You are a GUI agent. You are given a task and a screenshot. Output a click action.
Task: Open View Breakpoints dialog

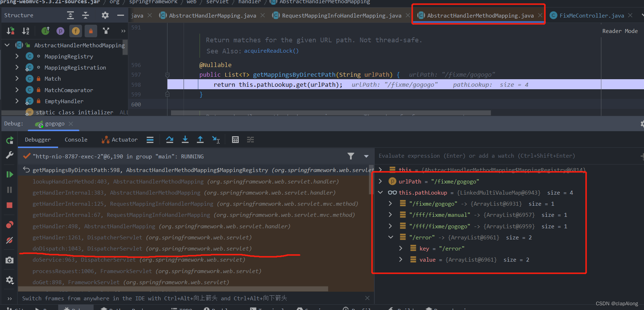(10, 225)
